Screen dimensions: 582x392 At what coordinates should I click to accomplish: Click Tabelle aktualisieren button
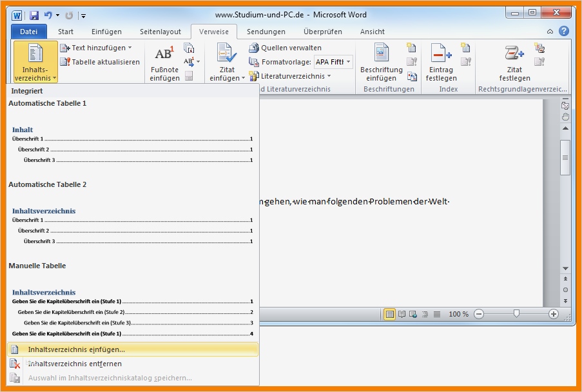100,62
